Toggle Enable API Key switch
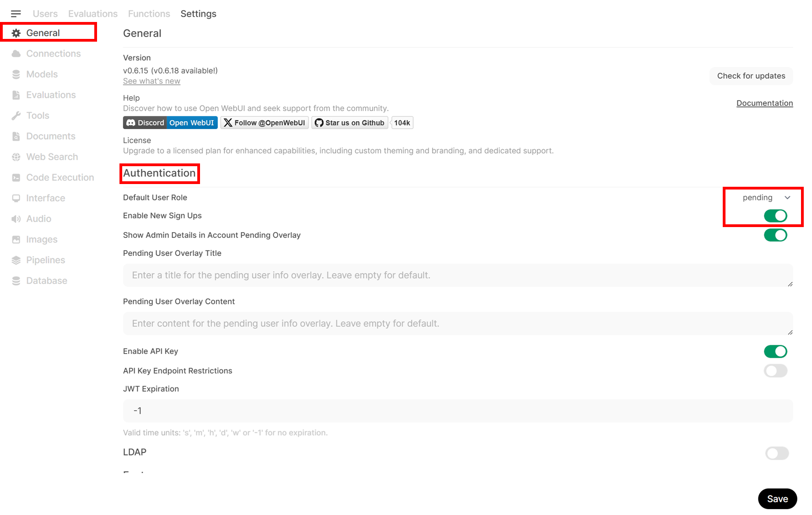Image resolution: width=812 pixels, height=515 pixels. [x=775, y=351]
